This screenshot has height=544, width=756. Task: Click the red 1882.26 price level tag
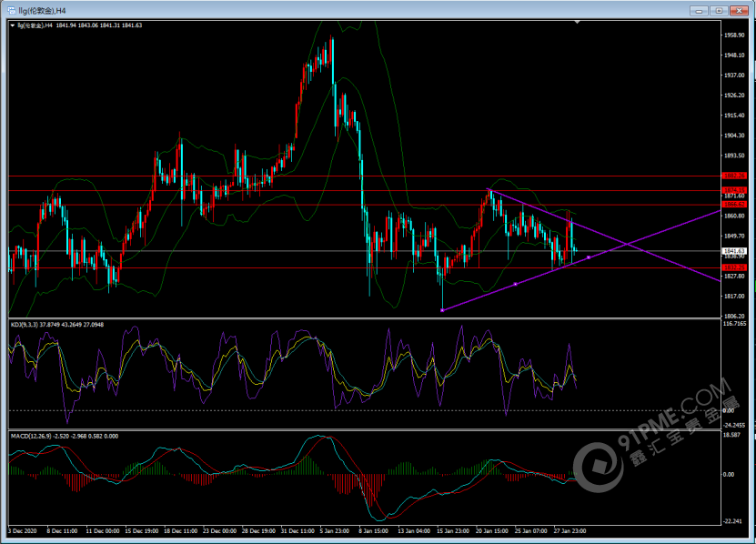[x=734, y=176]
